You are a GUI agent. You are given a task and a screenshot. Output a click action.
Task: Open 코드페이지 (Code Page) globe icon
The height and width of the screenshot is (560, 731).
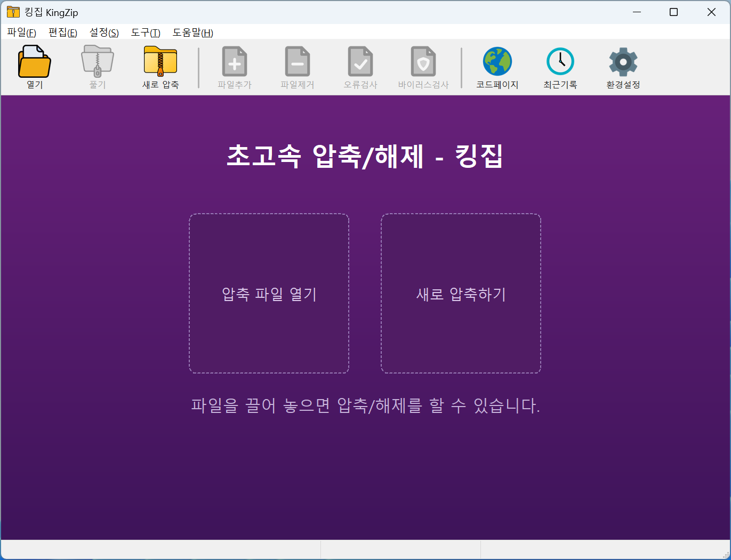click(497, 62)
